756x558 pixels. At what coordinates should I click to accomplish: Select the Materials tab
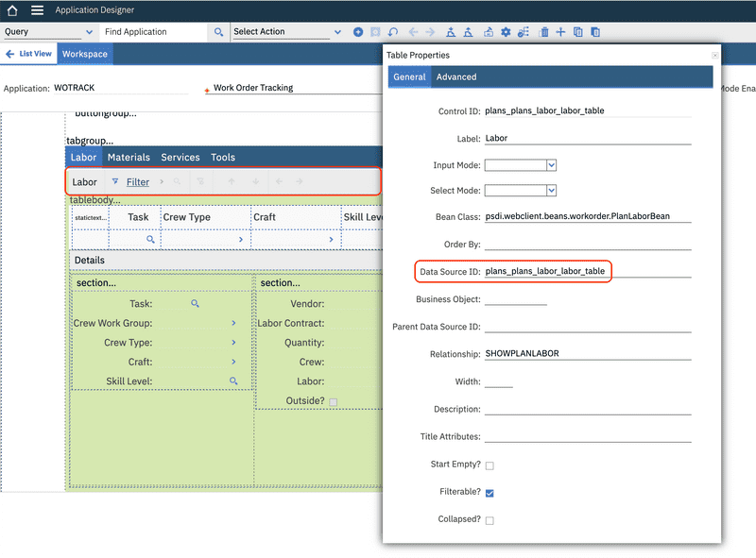[129, 158]
